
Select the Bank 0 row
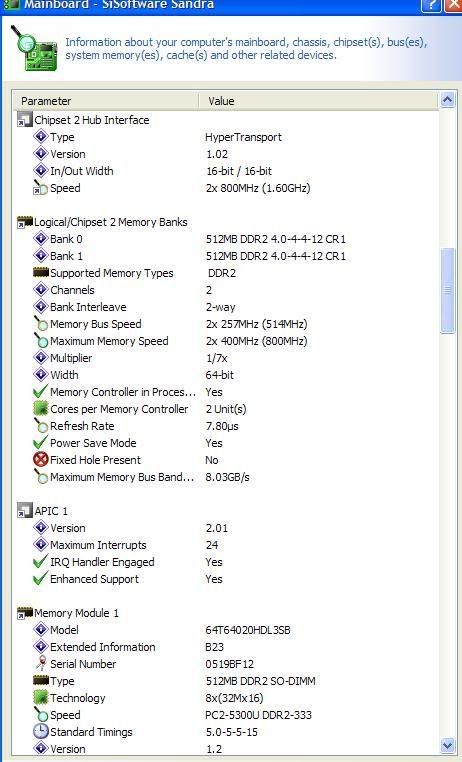226,239
